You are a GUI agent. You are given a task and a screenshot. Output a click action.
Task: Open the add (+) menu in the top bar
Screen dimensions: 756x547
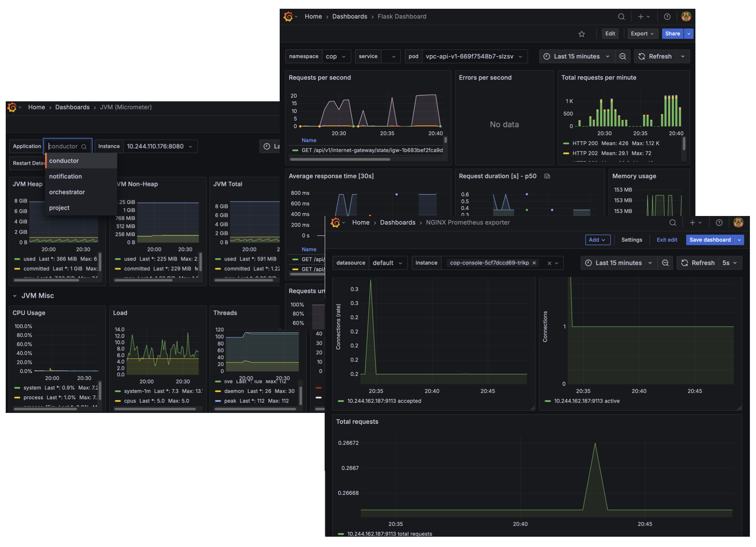[x=641, y=16]
